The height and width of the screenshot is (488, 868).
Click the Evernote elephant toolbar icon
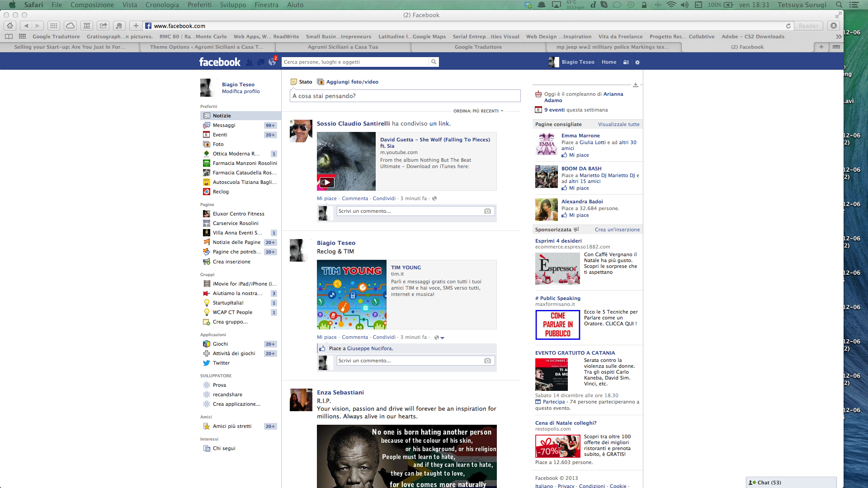(x=119, y=26)
